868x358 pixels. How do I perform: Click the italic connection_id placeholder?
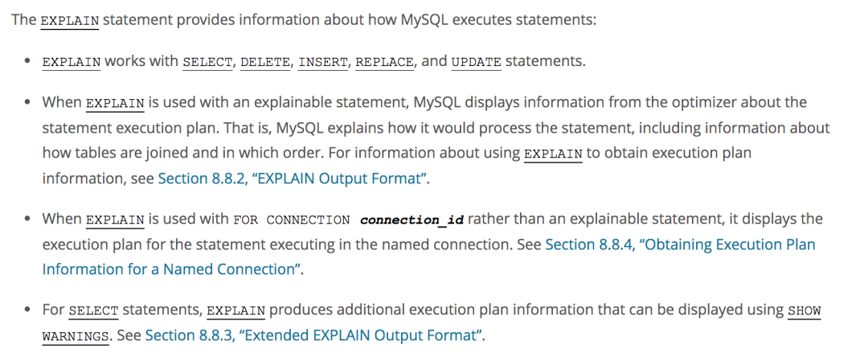coord(411,220)
